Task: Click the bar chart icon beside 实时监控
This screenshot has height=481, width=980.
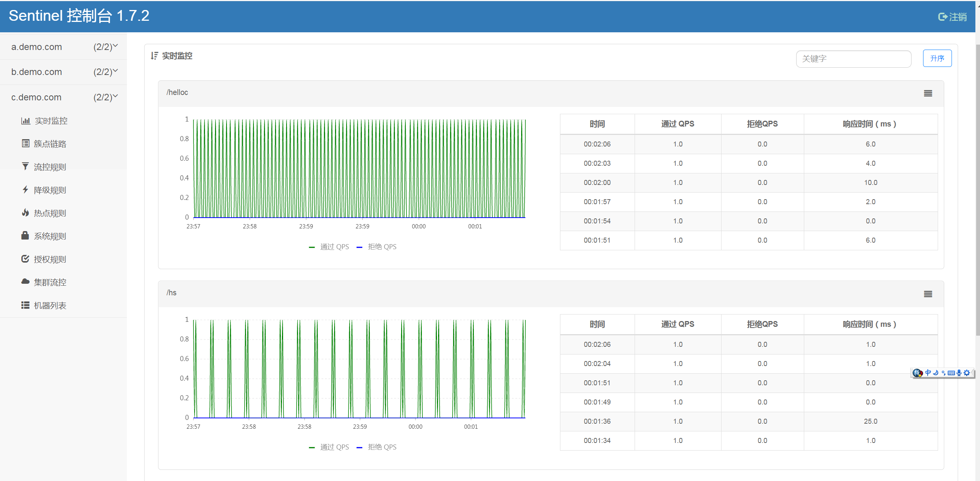Action: point(25,121)
